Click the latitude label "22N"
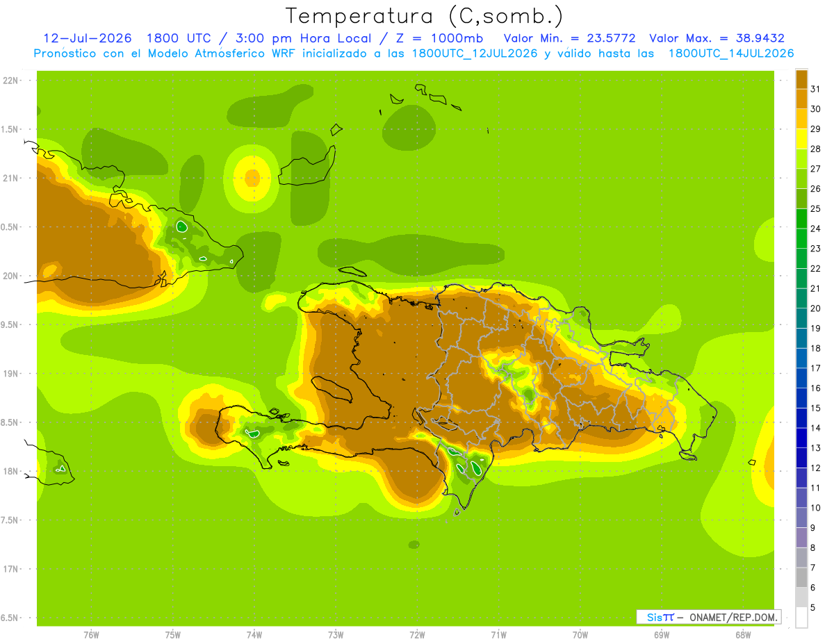Image resolution: width=834 pixels, height=644 pixels. [x=11, y=81]
